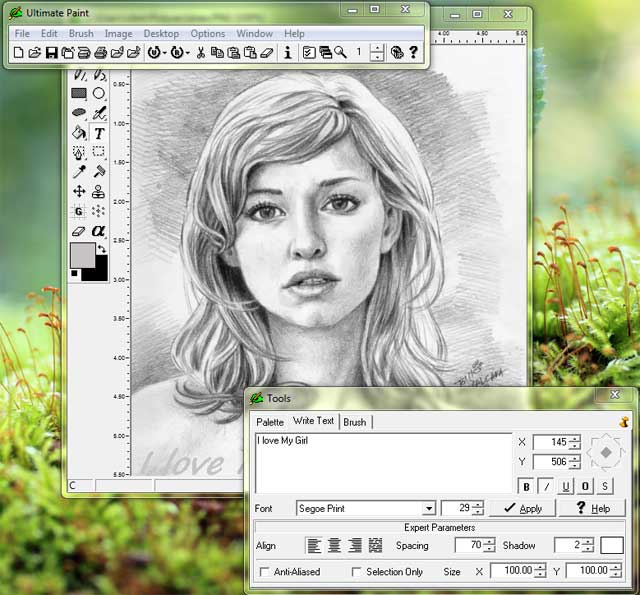Select the rubber stamp clone tool
This screenshot has width=640, height=595.
pyautogui.click(x=98, y=191)
